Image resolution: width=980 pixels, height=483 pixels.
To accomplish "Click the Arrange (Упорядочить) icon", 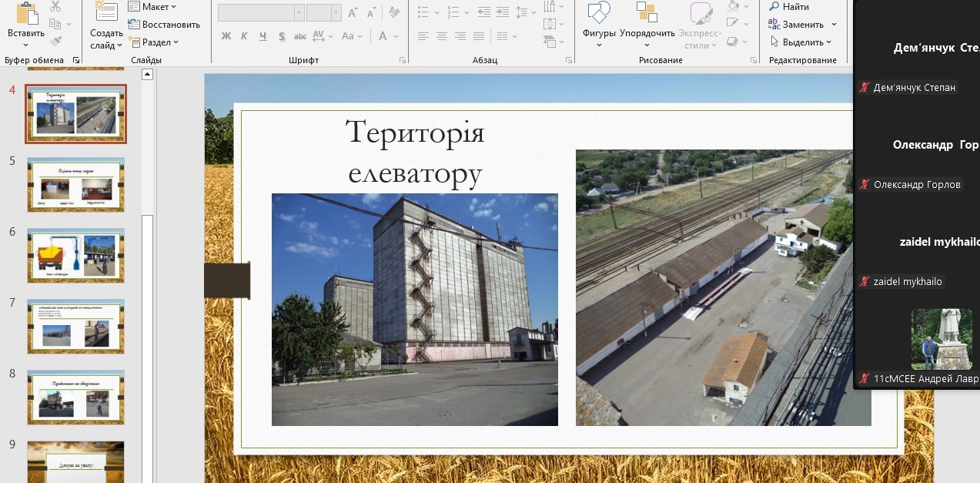I will tap(647, 14).
